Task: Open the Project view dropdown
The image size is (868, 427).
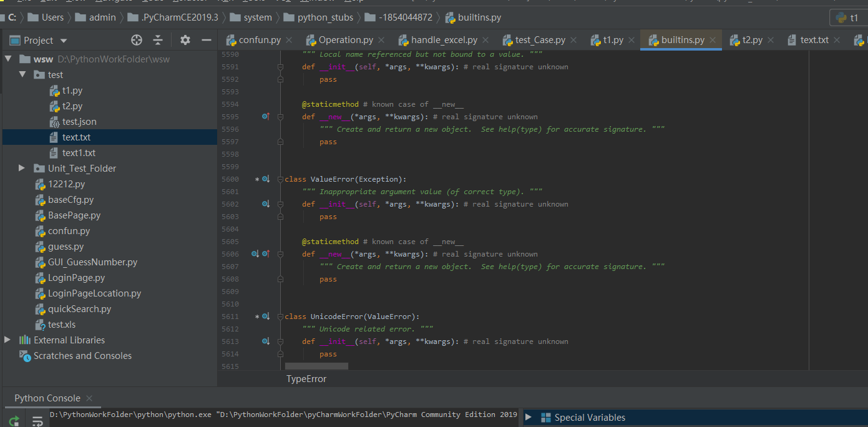Action: pos(63,41)
